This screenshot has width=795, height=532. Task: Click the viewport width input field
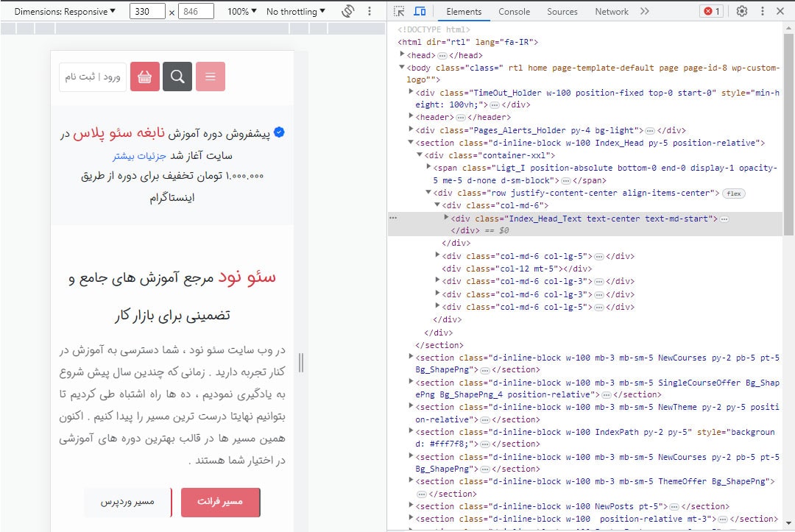pyautogui.click(x=147, y=11)
